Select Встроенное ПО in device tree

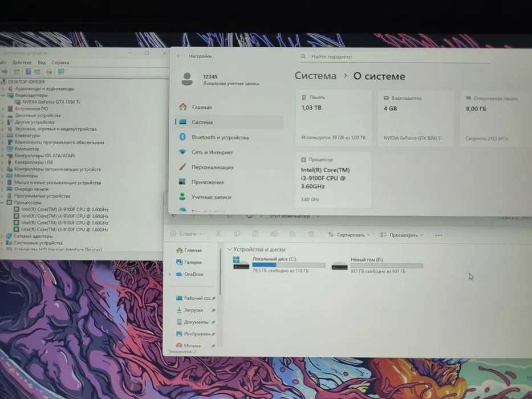31,108
